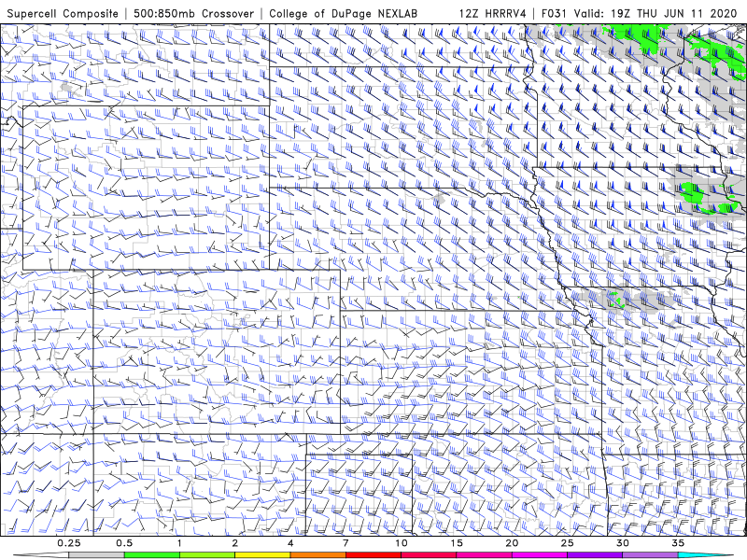Image resolution: width=747 pixels, height=560 pixels.
Task: Pick the magenta segment between 20 and 25
Action: click(x=540, y=555)
